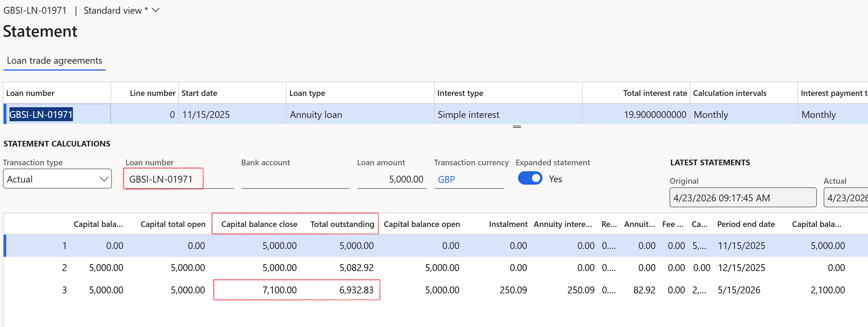Screen dimensions: 868x327
Task: Select statement row number 2
Action: click(x=64, y=268)
